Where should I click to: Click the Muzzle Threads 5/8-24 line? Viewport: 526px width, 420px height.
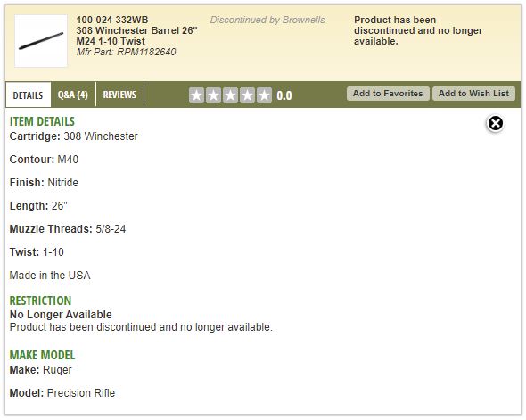click(68, 229)
